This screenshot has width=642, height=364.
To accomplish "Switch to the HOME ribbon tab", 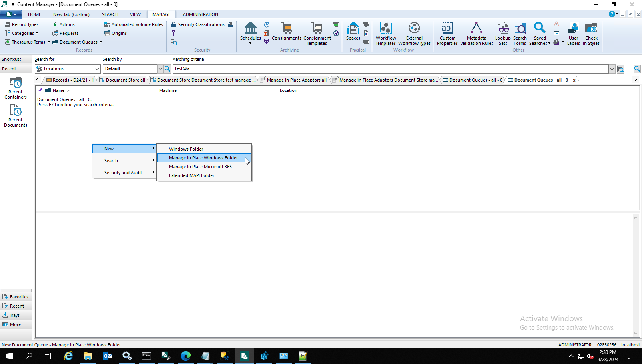I will tap(34, 14).
